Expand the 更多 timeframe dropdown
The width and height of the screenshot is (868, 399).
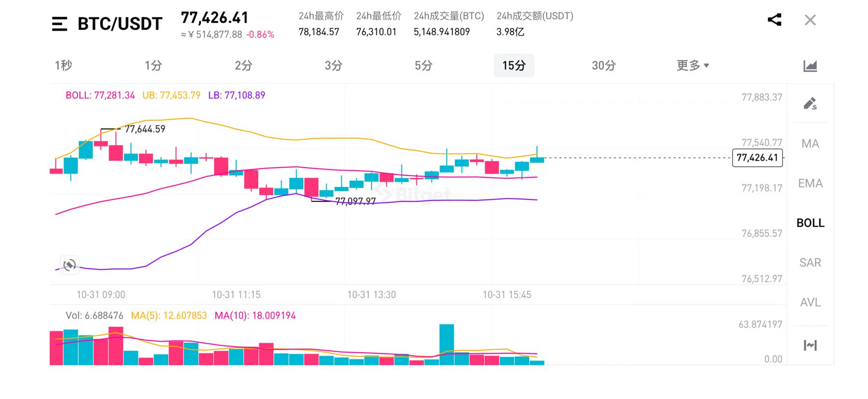tap(693, 66)
